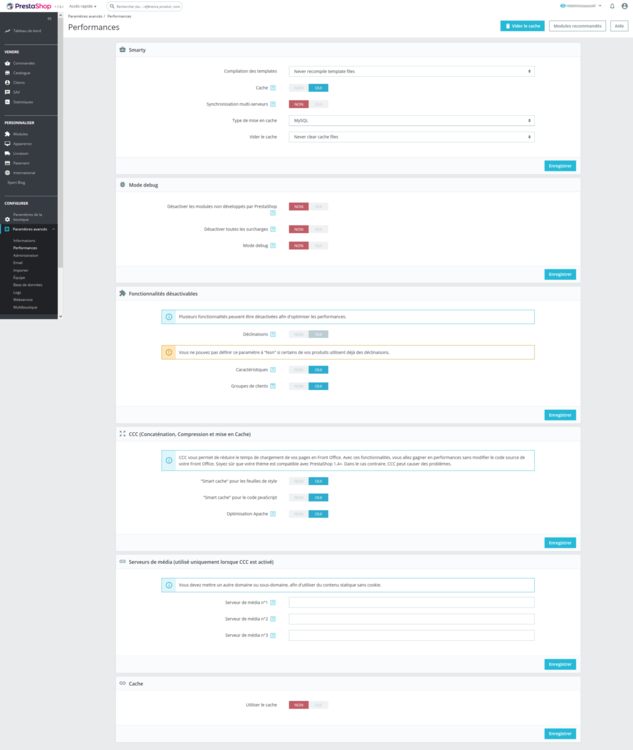This screenshot has height=750, width=633.
Task: Open Logs submenu item
Action: 17,292
